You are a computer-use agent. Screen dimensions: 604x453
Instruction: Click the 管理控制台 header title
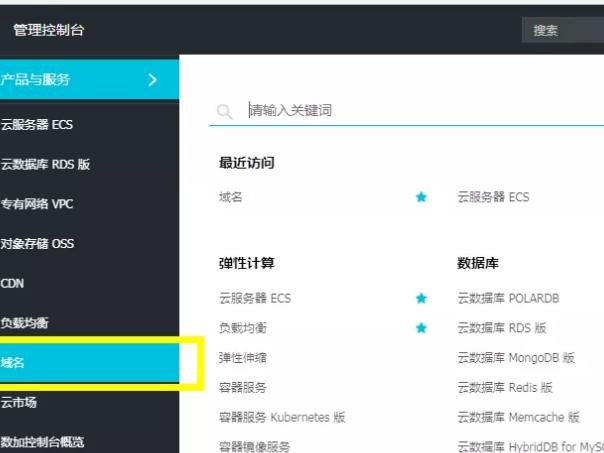click(x=49, y=30)
